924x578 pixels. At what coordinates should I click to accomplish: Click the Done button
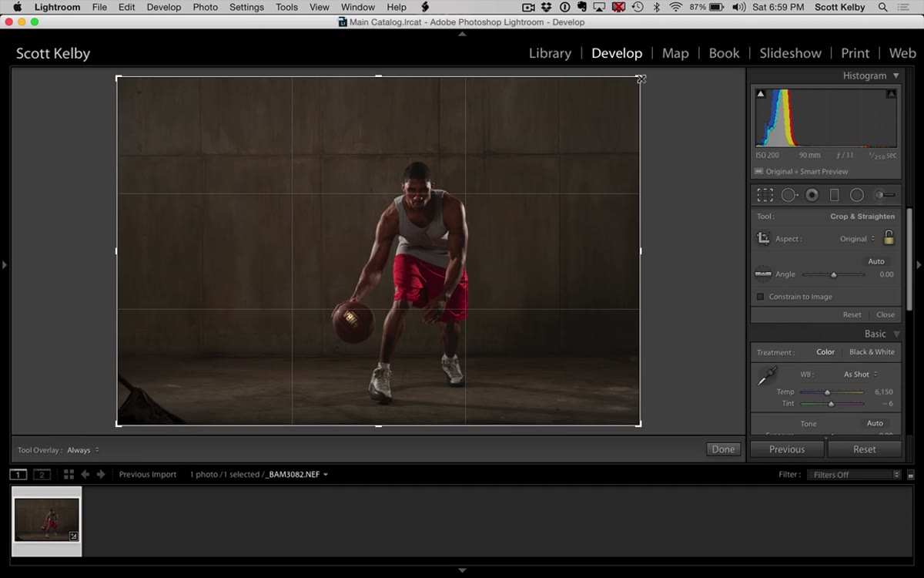point(723,449)
